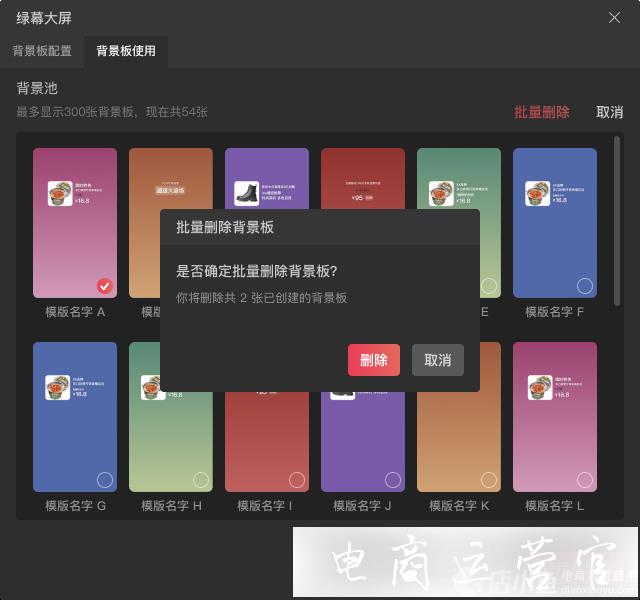Tick the selection circle on 模版名字 L
The height and width of the screenshot is (600, 640).
pyautogui.click(x=584, y=480)
